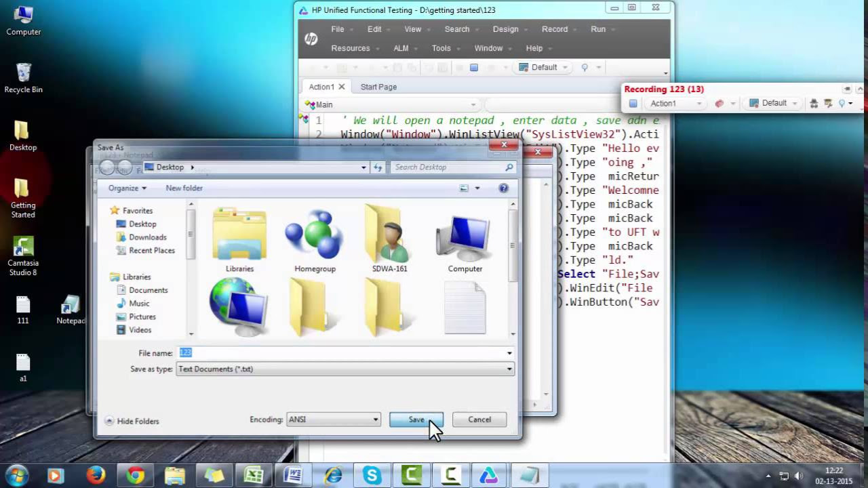Open the Design menu in UFT
The image size is (868, 488).
pos(505,29)
